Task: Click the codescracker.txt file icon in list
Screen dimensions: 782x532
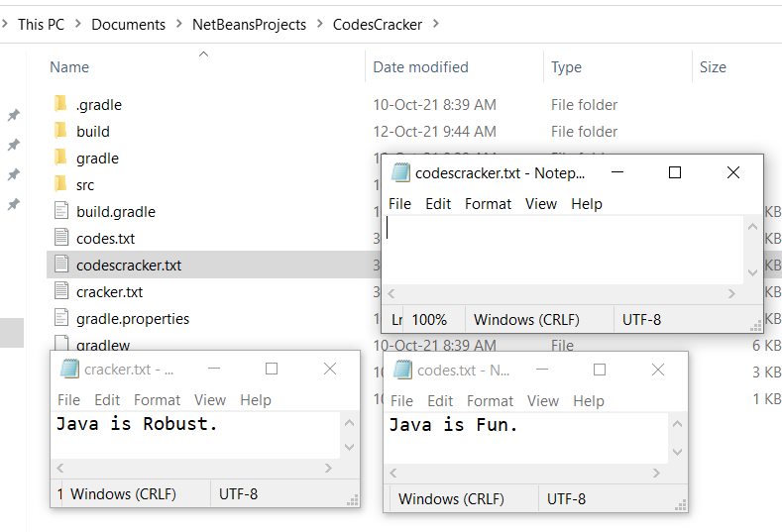Action: point(60,265)
